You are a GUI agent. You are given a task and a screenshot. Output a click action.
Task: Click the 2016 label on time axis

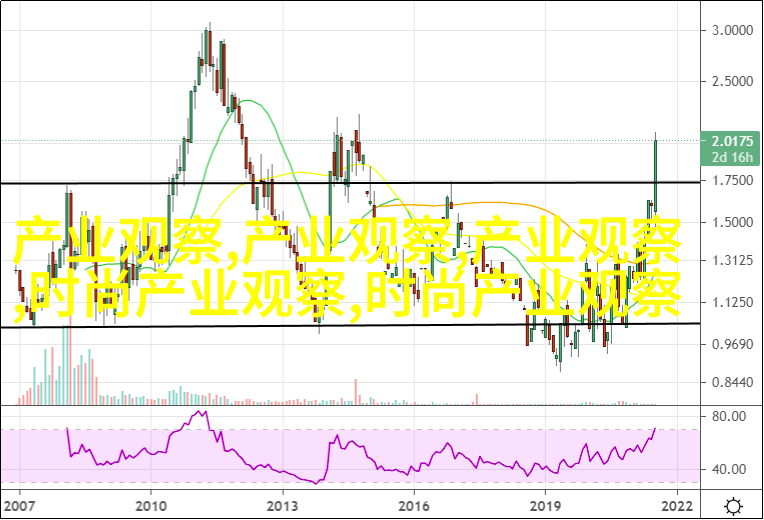(x=416, y=505)
